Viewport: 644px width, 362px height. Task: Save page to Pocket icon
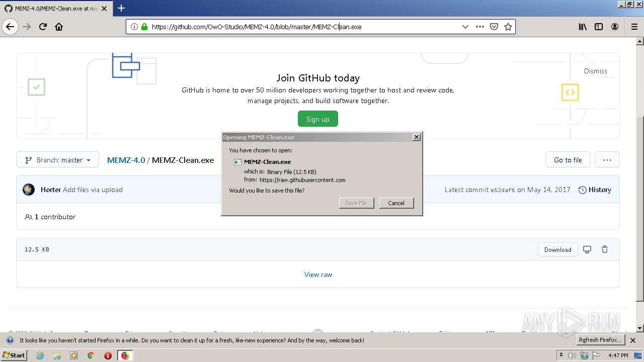(x=494, y=27)
